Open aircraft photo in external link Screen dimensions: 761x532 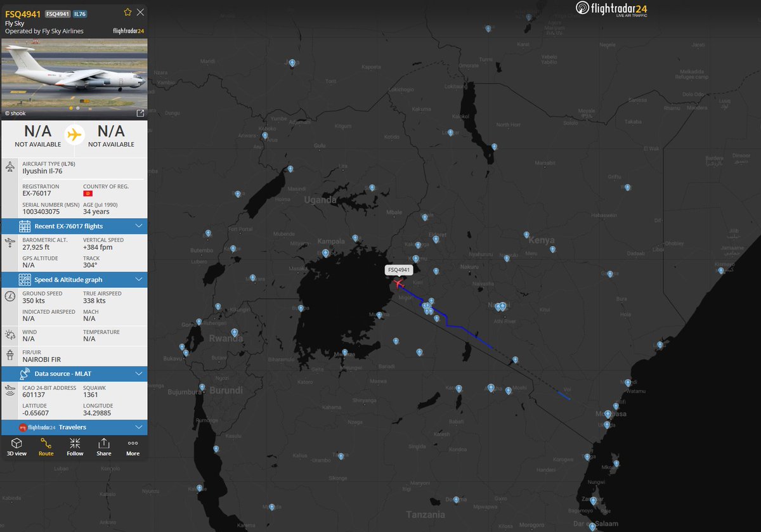[140, 114]
